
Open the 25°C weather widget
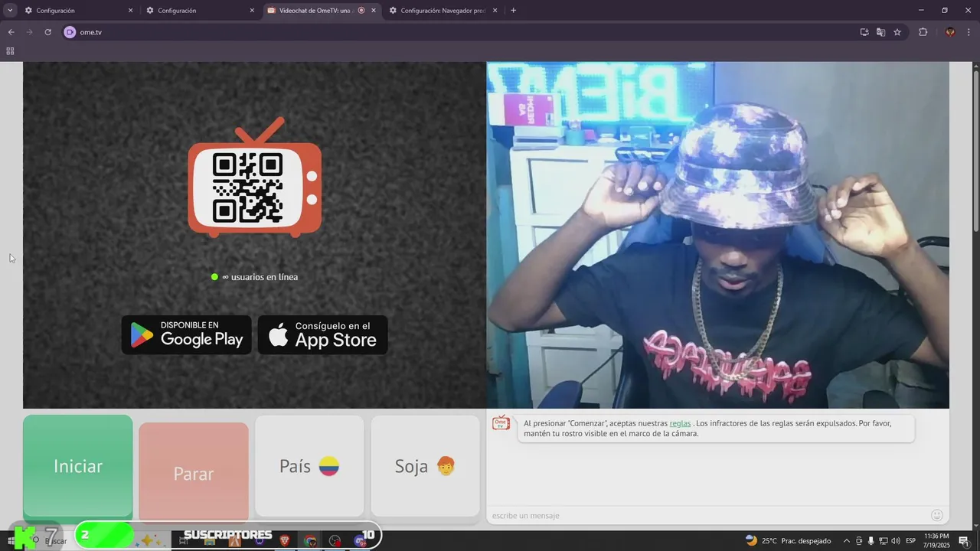pyautogui.click(x=788, y=540)
